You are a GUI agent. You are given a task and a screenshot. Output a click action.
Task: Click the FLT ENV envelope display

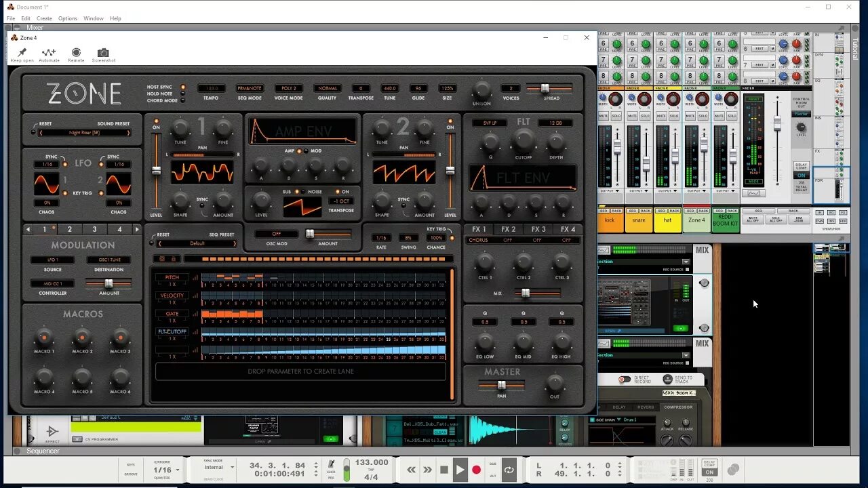[x=523, y=178]
